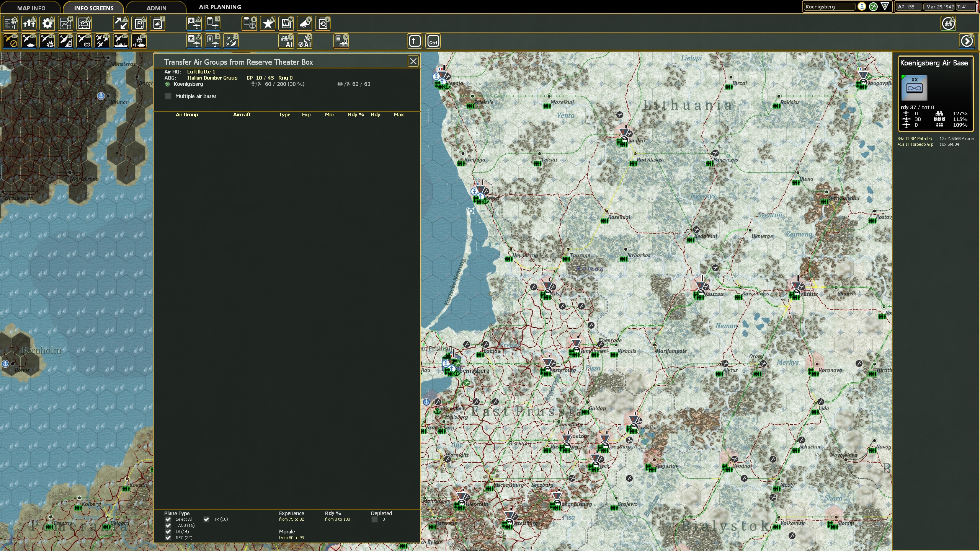Open the Preferences gear icon
Screen dimensions: 980x551
tap(47, 23)
